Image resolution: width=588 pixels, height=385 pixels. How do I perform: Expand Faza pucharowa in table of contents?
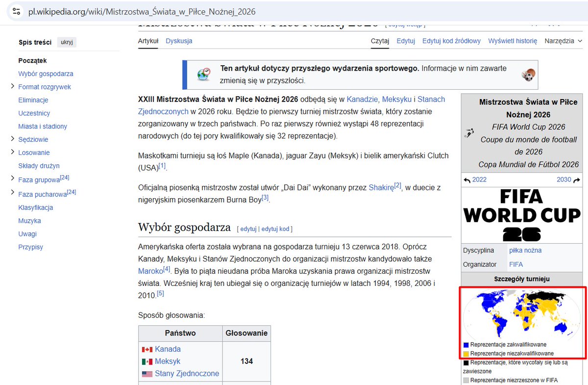(x=12, y=193)
